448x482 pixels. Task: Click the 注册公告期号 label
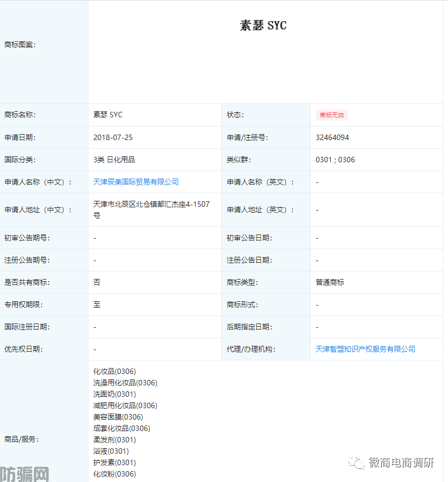coord(27,260)
